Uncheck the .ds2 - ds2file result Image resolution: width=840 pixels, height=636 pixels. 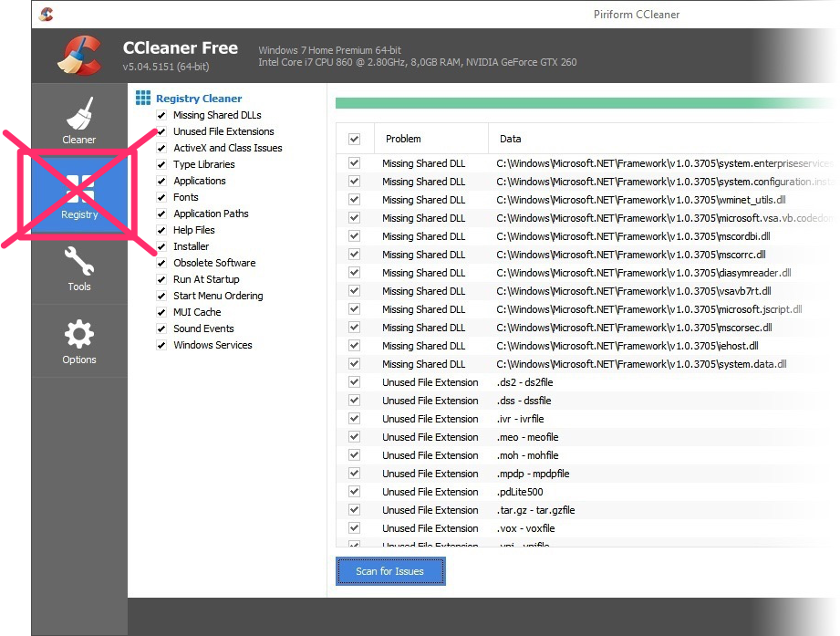point(354,382)
